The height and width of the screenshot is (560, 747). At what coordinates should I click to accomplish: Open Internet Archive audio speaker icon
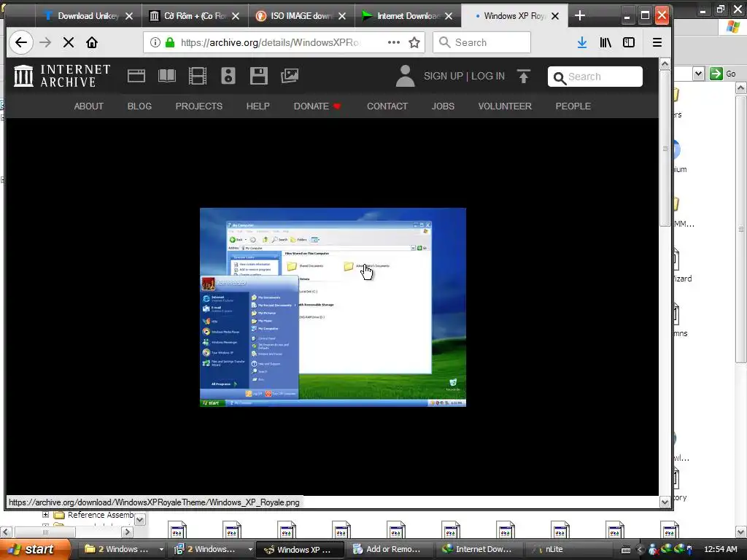click(x=228, y=76)
